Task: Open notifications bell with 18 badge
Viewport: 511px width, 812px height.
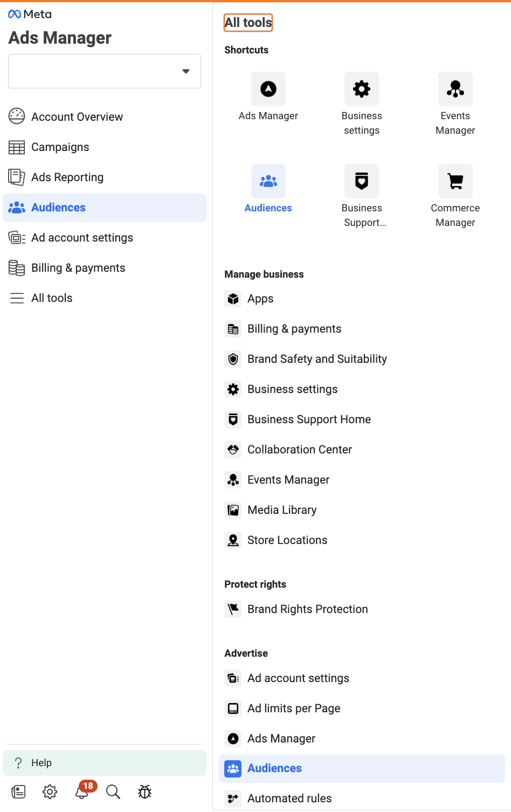Action: point(82,791)
